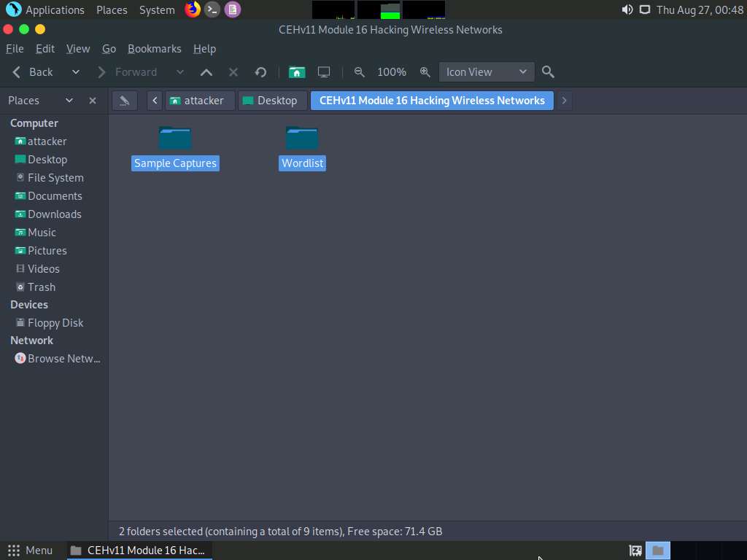Open the Go menu
Screen dimensions: 747x560
click(x=109, y=48)
